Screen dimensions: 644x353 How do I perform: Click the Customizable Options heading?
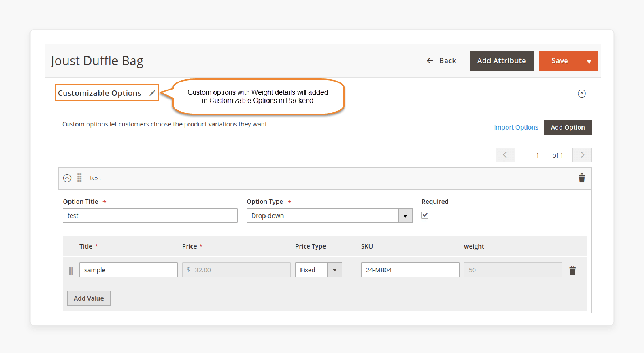tap(100, 93)
